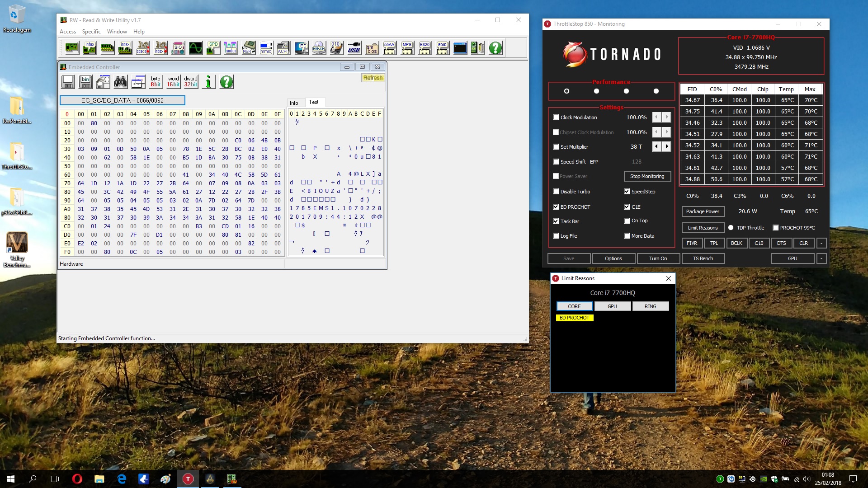Open the Specific menu in RW
The height and width of the screenshot is (488, 868).
[x=91, y=32]
